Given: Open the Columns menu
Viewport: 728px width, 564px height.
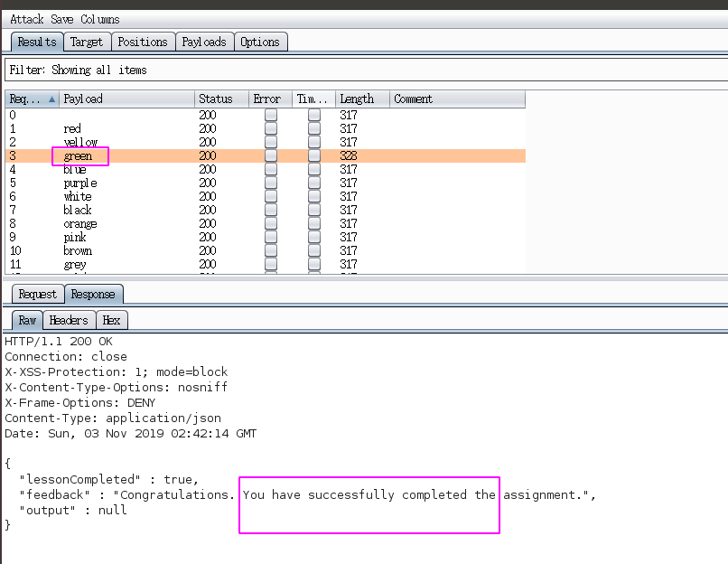Looking at the screenshot, I should [x=100, y=20].
